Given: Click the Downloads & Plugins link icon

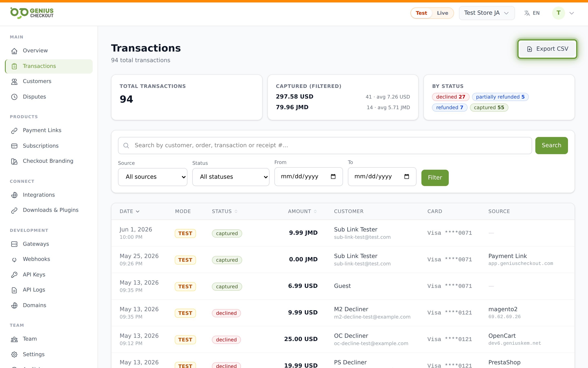Looking at the screenshot, I should (x=14, y=211).
